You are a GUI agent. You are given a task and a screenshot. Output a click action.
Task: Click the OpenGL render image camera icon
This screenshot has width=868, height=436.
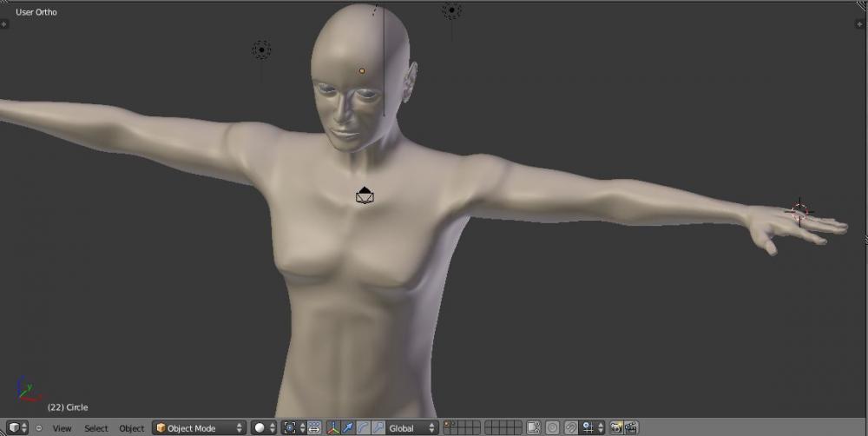616,427
